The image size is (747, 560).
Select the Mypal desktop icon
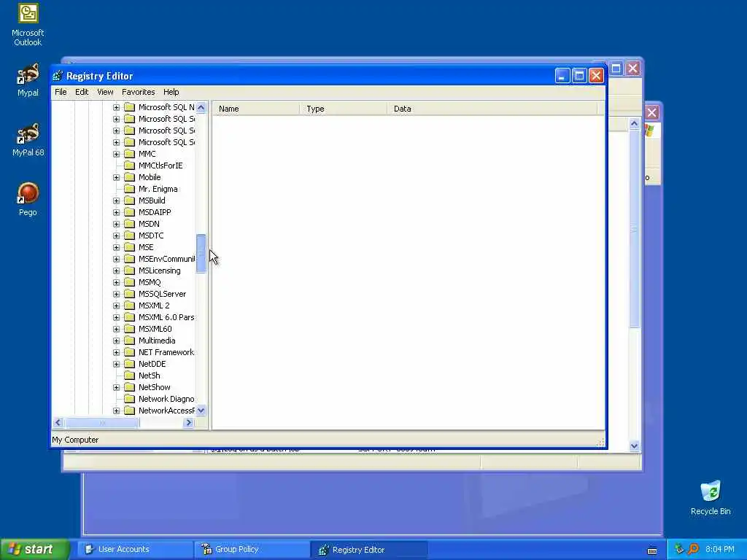click(28, 80)
